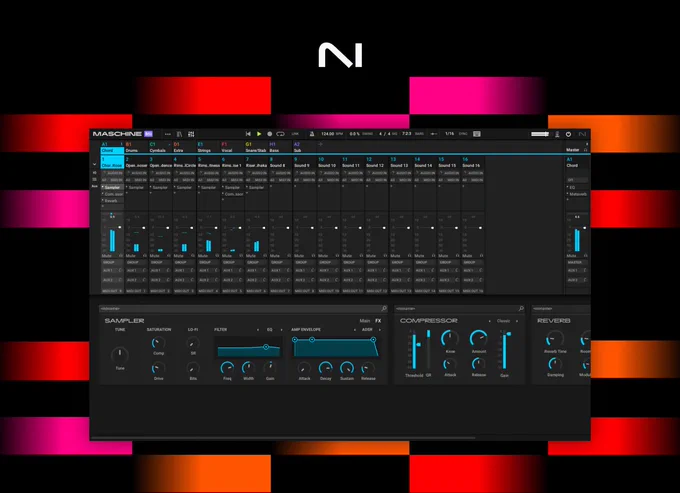Open the GROUP output dropdown on channel 1
680x493 pixels.
click(x=112, y=262)
